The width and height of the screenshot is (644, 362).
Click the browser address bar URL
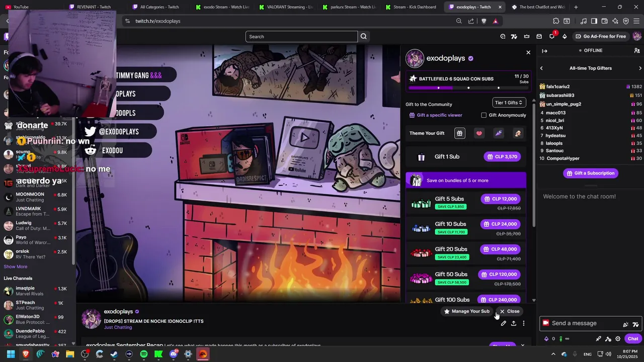(x=157, y=21)
